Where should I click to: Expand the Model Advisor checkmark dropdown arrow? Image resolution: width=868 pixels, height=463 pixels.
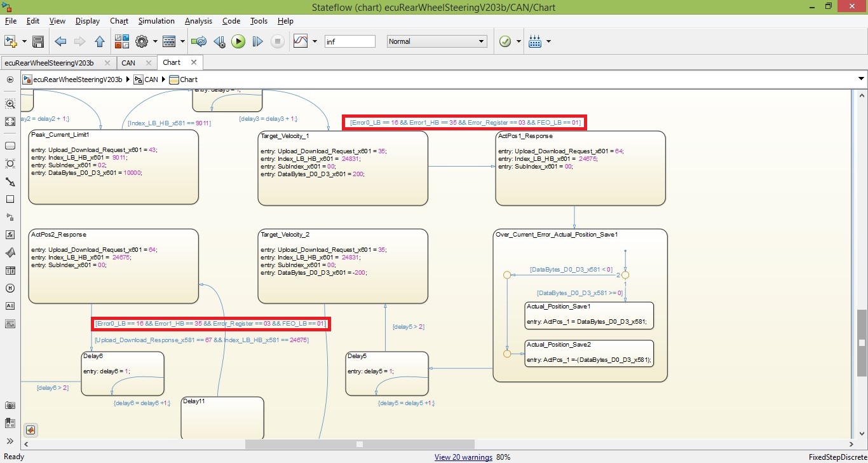pos(519,41)
